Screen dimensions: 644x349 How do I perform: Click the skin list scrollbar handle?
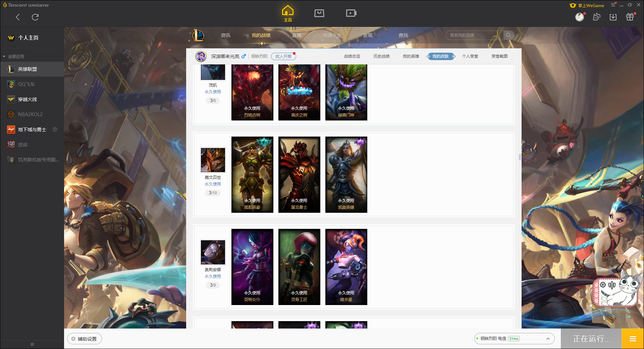pos(520,157)
